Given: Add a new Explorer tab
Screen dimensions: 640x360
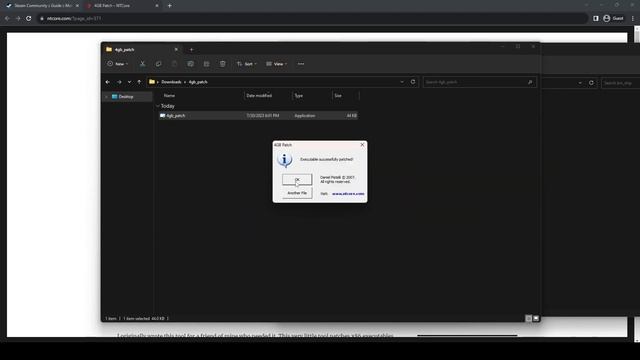Looking at the screenshot, I should pos(191,50).
